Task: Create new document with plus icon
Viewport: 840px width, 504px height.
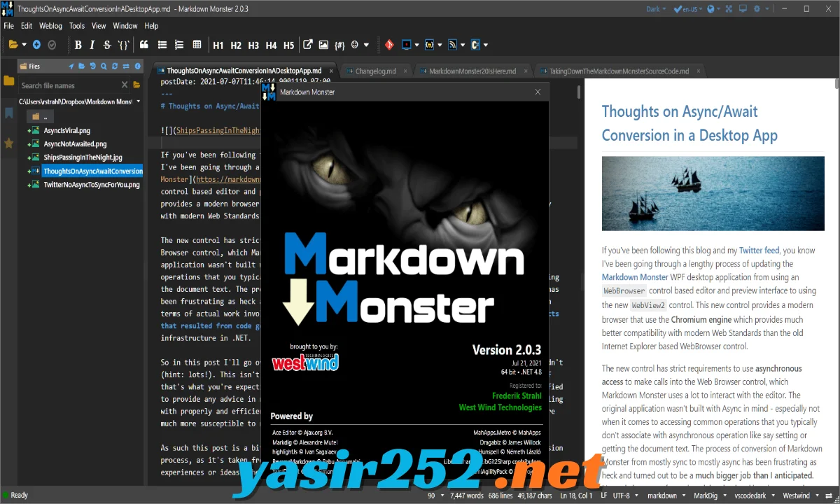Action: [x=36, y=45]
